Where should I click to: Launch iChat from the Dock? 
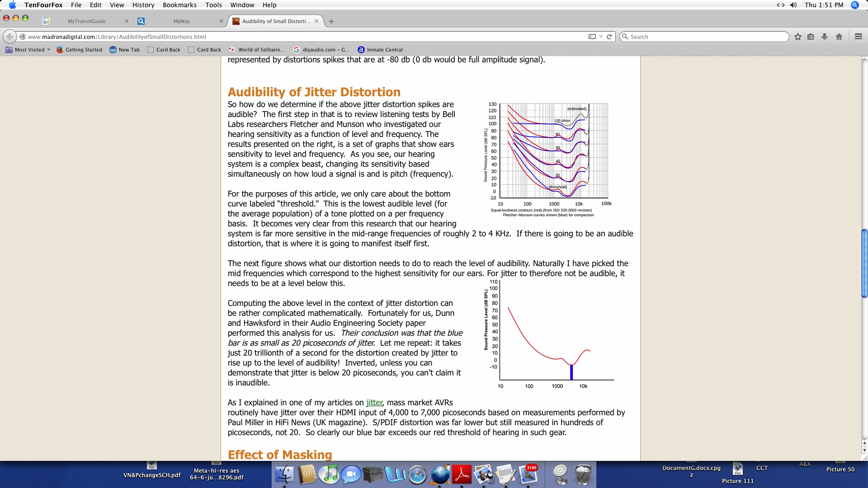tap(351, 475)
